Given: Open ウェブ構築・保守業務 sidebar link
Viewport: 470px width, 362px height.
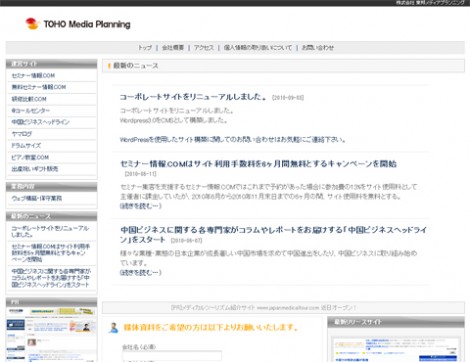Looking at the screenshot, I should point(37,198).
